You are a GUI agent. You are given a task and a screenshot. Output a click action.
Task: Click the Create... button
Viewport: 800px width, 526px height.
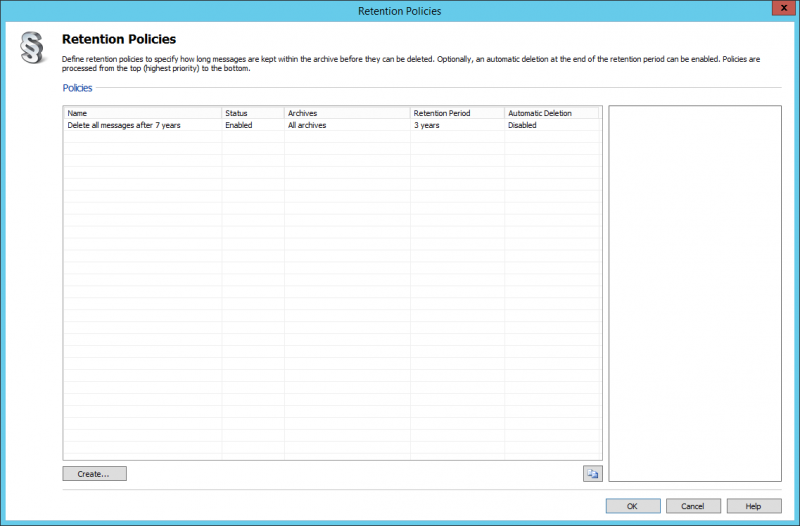(x=94, y=473)
